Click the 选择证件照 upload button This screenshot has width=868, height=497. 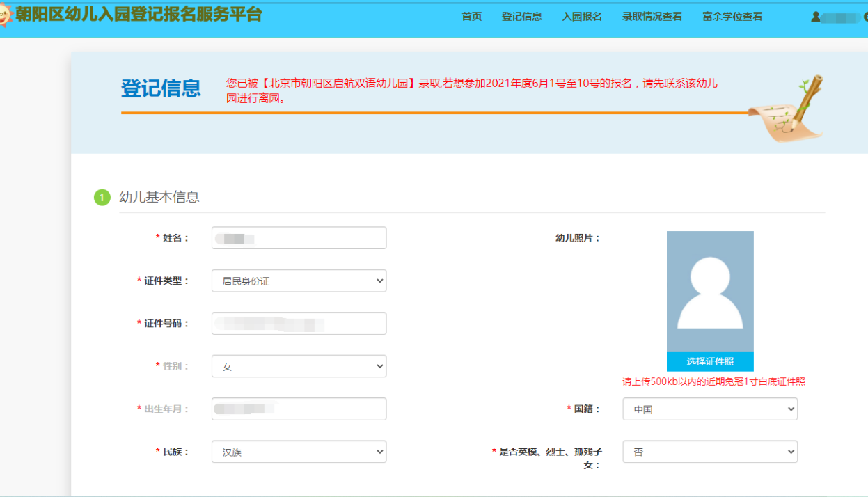709,361
